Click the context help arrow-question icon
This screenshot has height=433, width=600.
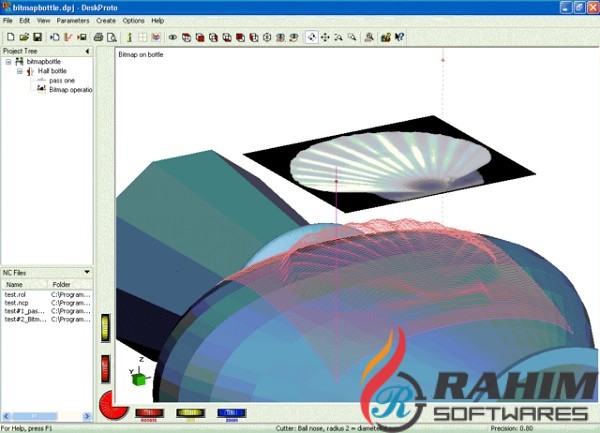[x=399, y=37]
